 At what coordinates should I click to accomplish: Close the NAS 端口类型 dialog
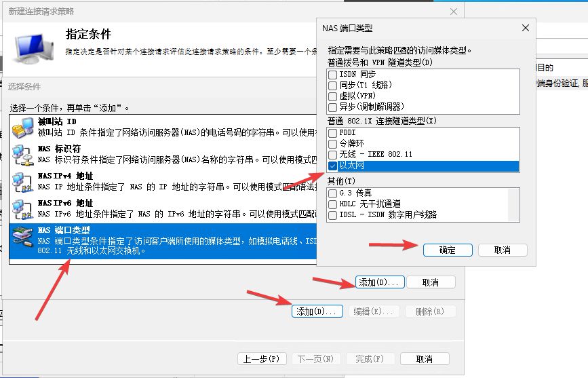[x=525, y=28]
